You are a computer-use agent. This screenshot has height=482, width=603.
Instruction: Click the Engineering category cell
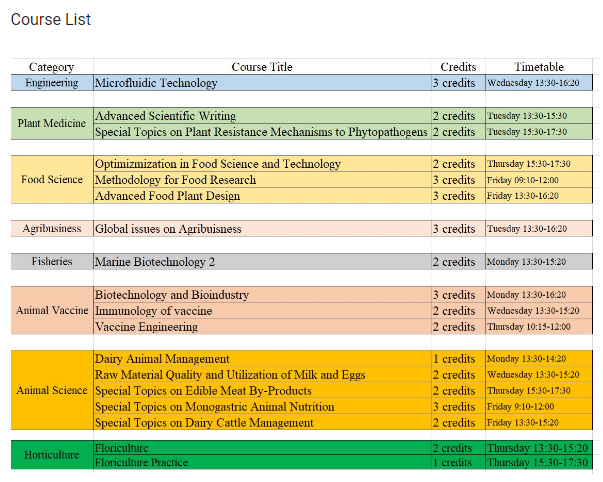click(52, 83)
